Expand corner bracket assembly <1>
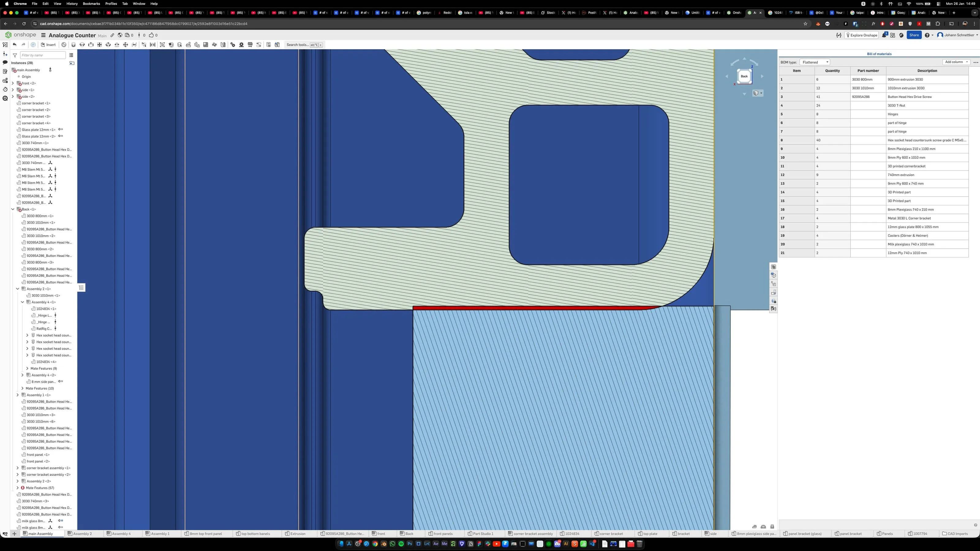The width and height of the screenshot is (980, 551). (x=17, y=468)
